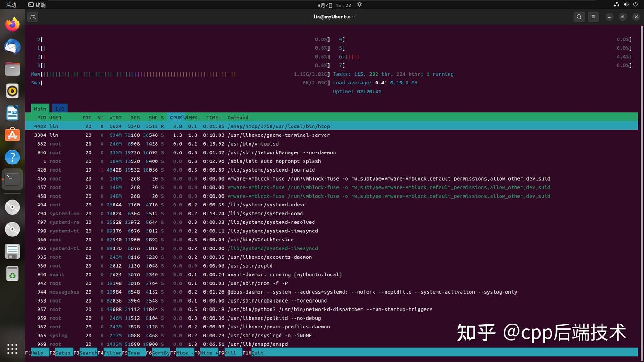Open Firefox from the dock
Viewport: 644px width, 362px height.
pyautogui.click(x=12, y=24)
